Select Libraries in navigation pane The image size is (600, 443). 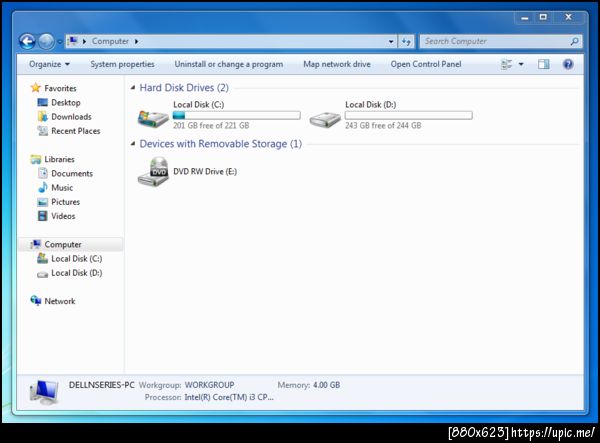[x=59, y=159]
